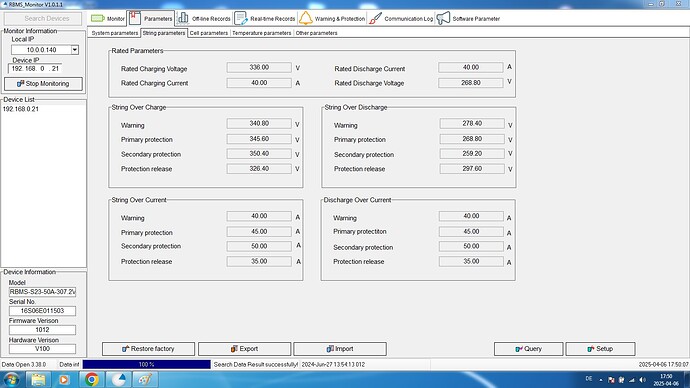Viewport: 690px width, 388px height.
Task: Click Discharge Over Current Protection release field
Action: (x=471, y=261)
